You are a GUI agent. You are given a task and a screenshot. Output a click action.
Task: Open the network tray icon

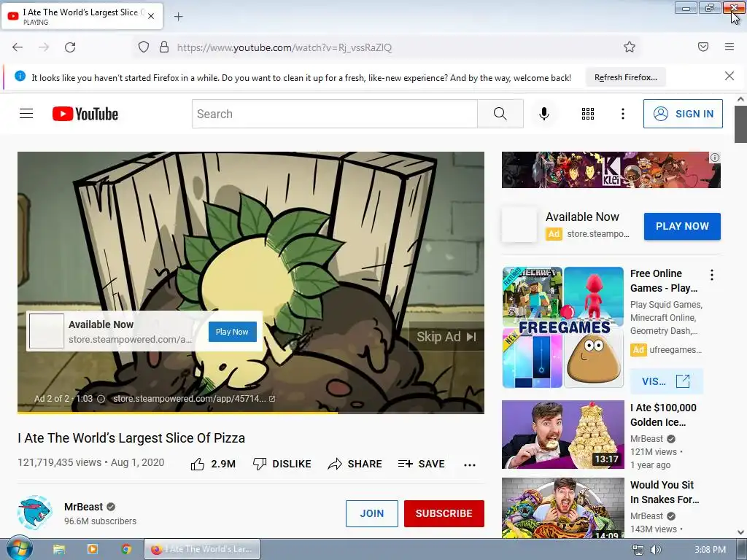(x=638, y=550)
